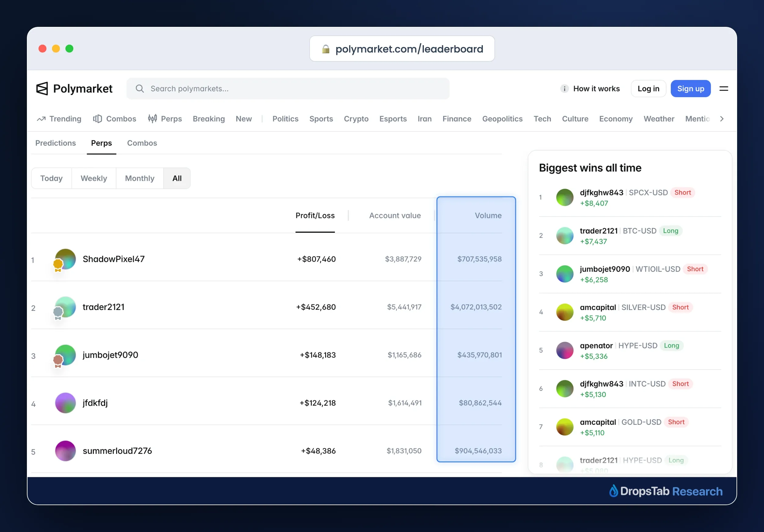Screen dimensions: 764x532
Task: Expand more categories with the right chevron
Action: coord(722,119)
